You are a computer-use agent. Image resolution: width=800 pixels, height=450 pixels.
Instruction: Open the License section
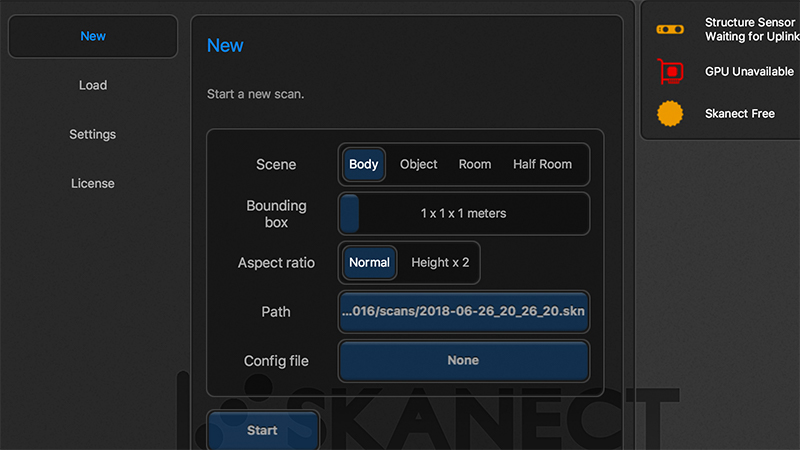[93, 183]
